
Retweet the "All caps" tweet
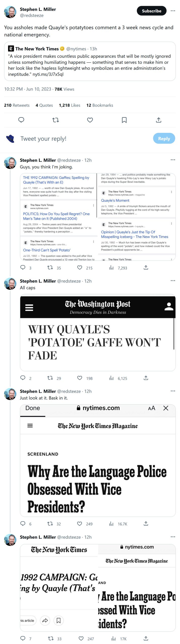click(x=50, y=378)
